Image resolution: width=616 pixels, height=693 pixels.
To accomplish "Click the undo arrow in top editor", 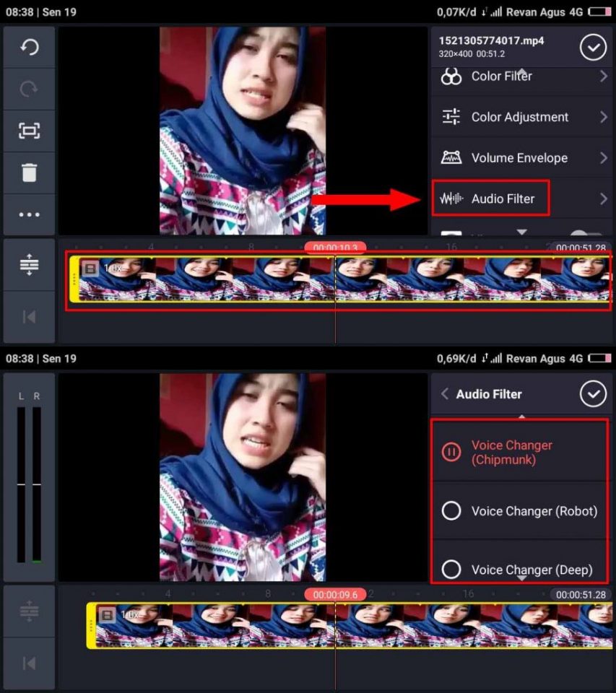I will [29, 47].
